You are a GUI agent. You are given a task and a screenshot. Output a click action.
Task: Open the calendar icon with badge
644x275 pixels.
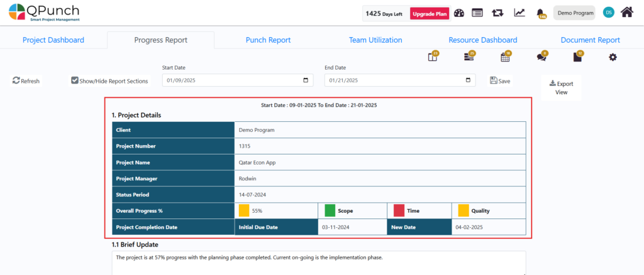pyautogui.click(x=504, y=57)
